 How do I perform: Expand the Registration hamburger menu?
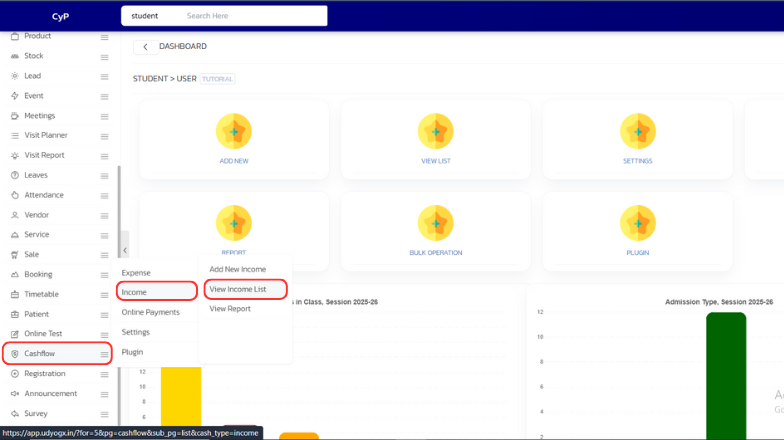pyautogui.click(x=104, y=374)
